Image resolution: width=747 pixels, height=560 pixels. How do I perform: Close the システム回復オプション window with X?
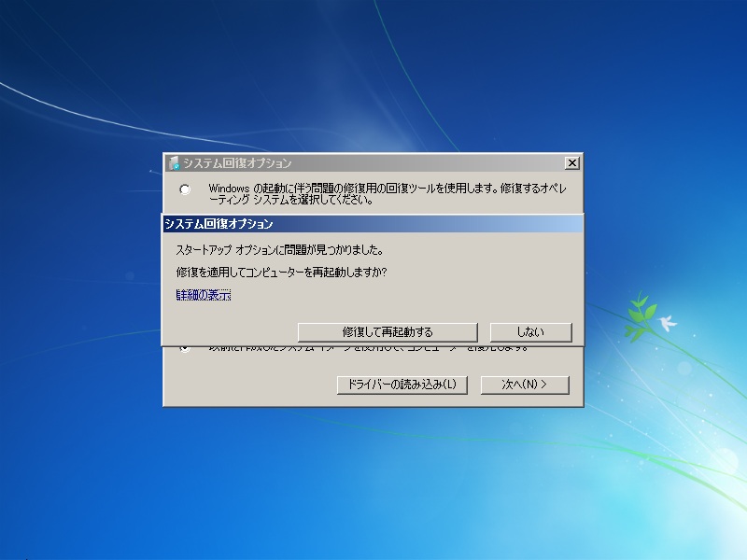click(x=572, y=163)
